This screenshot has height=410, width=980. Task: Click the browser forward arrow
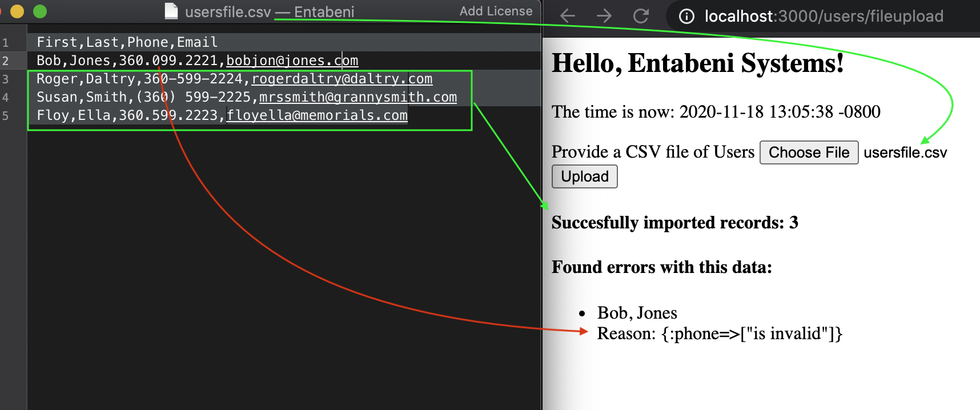click(604, 16)
